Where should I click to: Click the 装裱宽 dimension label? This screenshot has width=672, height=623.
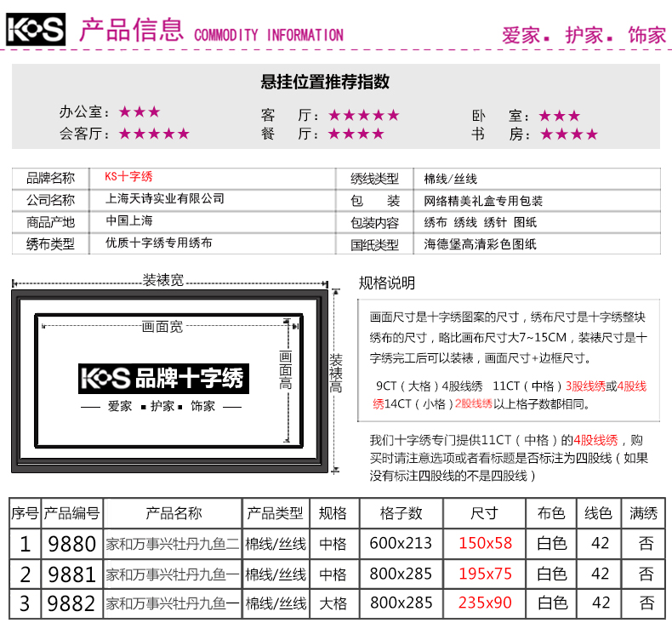click(x=163, y=280)
